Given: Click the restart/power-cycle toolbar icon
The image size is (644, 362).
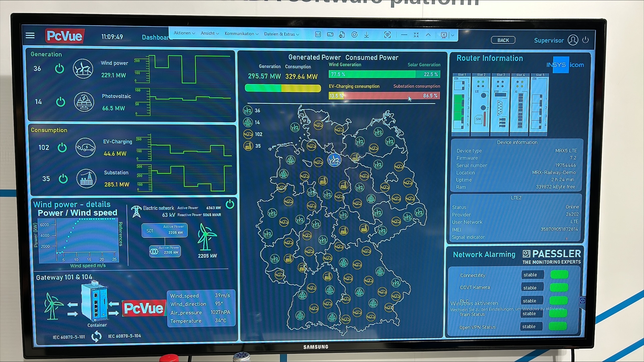Looking at the screenshot, I should pyautogui.click(x=354, y=35).
